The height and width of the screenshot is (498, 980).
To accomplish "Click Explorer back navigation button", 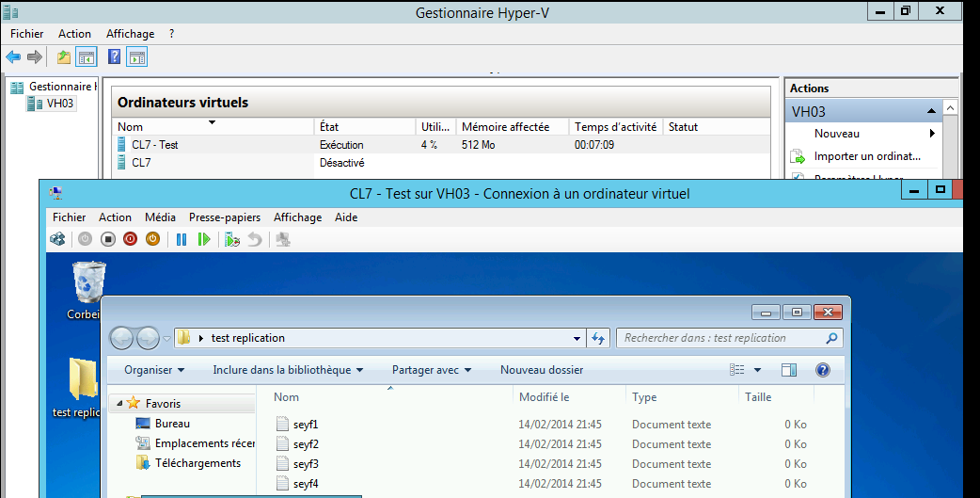I will click(x=122, y=339).
